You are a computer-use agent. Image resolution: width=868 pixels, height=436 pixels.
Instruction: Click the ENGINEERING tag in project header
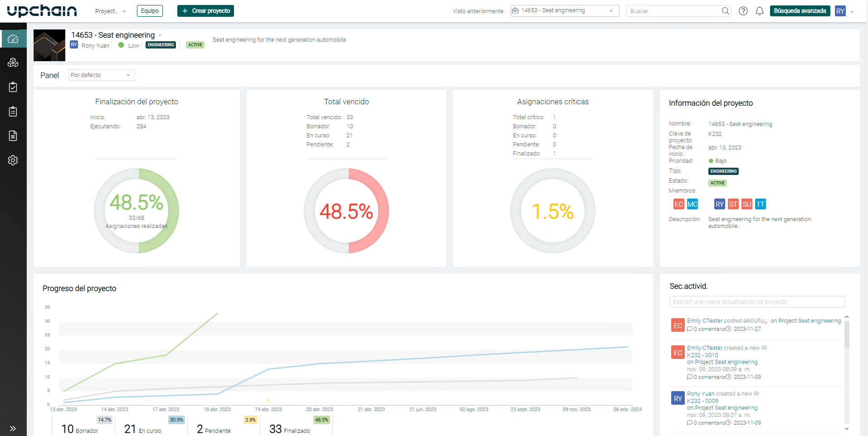pos(161,45)
